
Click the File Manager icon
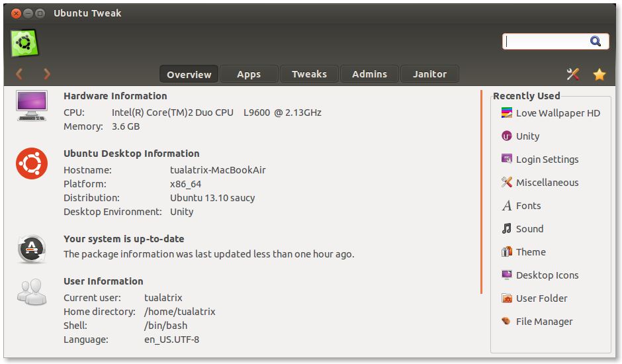coord(506,321)
